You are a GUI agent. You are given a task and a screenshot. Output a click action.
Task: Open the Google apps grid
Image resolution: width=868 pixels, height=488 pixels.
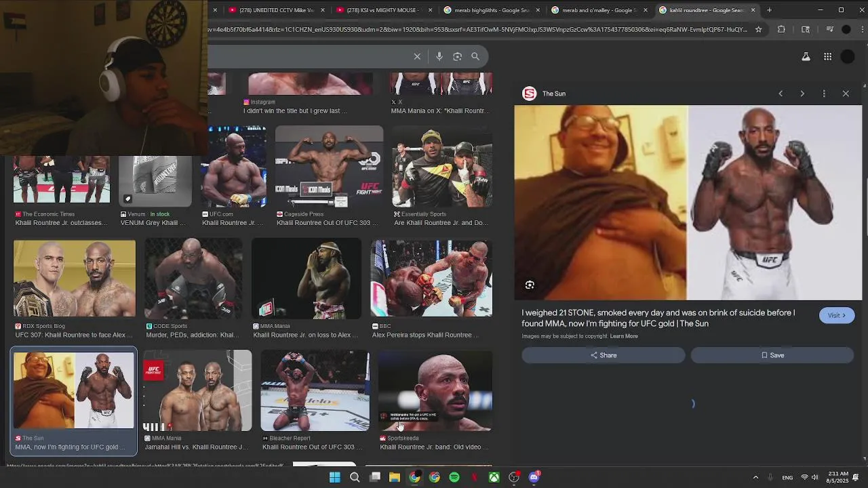tap(827, 57)
